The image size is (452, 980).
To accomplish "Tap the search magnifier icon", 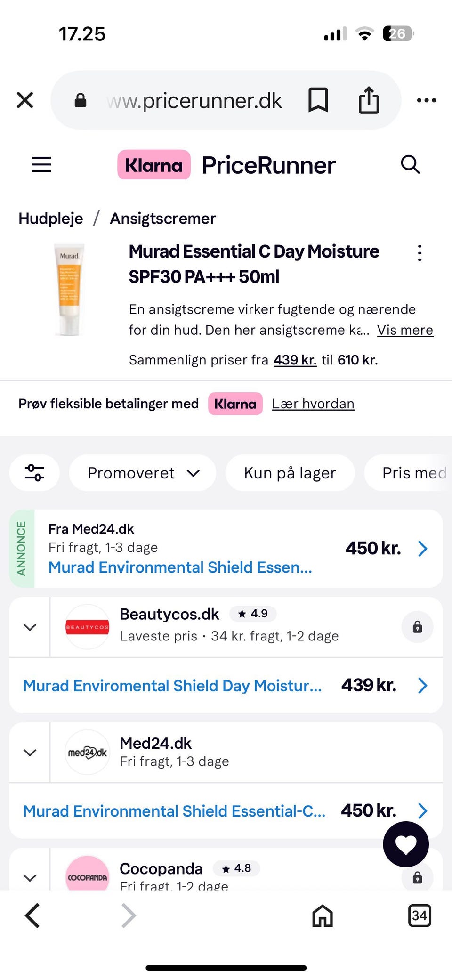I will [410, 165].
